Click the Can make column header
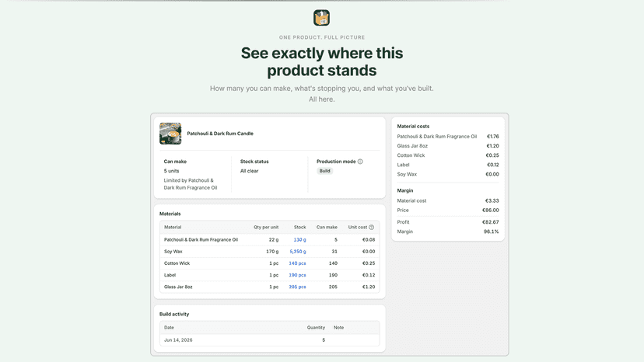The width and height of the screenshot is (644, 362). pos(327,227)
